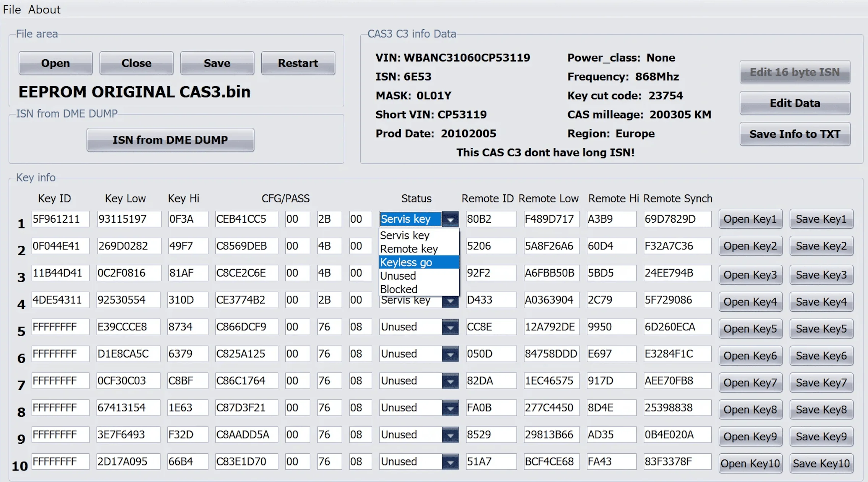Click Open Key5 button
868x482 pixels.
(750, 328)
